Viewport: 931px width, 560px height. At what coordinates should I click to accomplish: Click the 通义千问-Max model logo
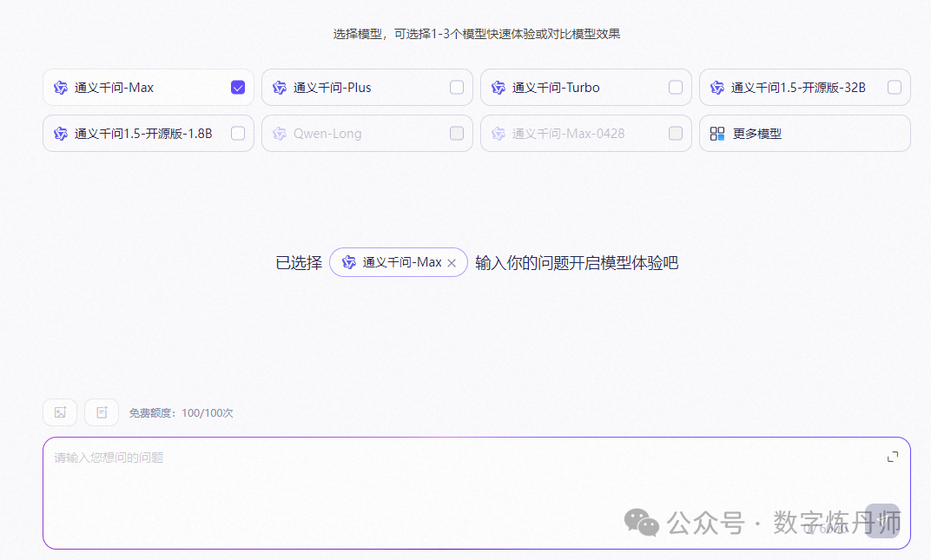[61, 88]
